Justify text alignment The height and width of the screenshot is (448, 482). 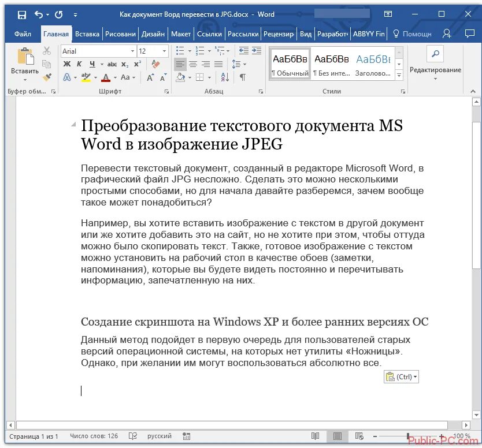click(x=218, y=64)
